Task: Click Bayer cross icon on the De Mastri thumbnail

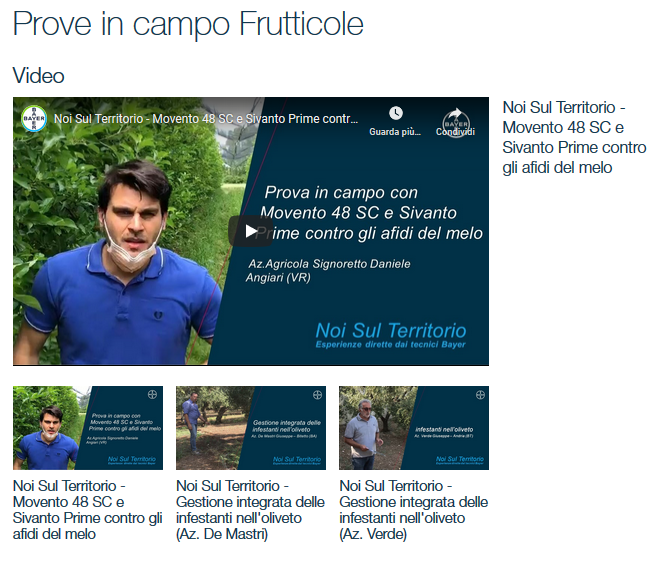Action: pyautogui.click(x=317, y=395)
